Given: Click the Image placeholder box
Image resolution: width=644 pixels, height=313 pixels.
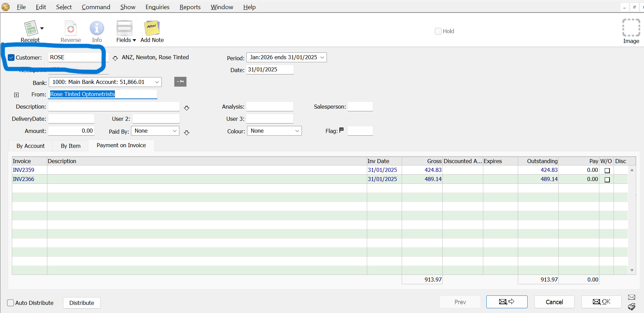Looking at the screenshot, I should [631, 28].
